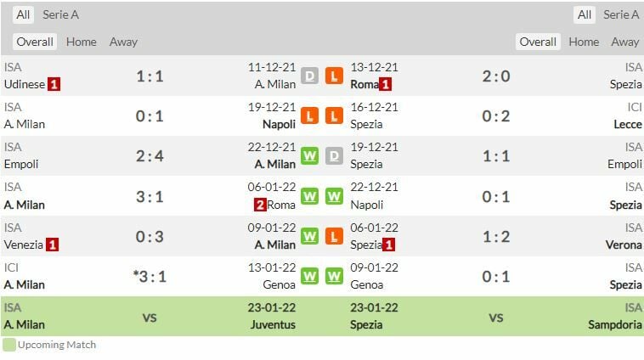Click the gray D badge beside Udinese–A. Milan
644x360 pixels.
coord(310,76)
